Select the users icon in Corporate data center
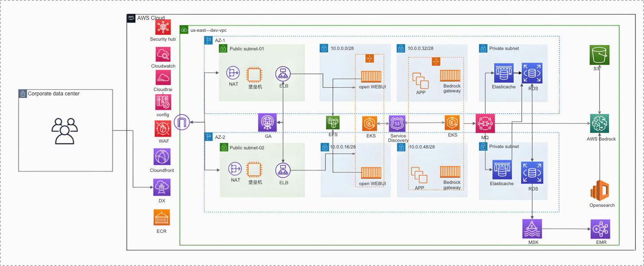644x266 pixels. [65, 131]
